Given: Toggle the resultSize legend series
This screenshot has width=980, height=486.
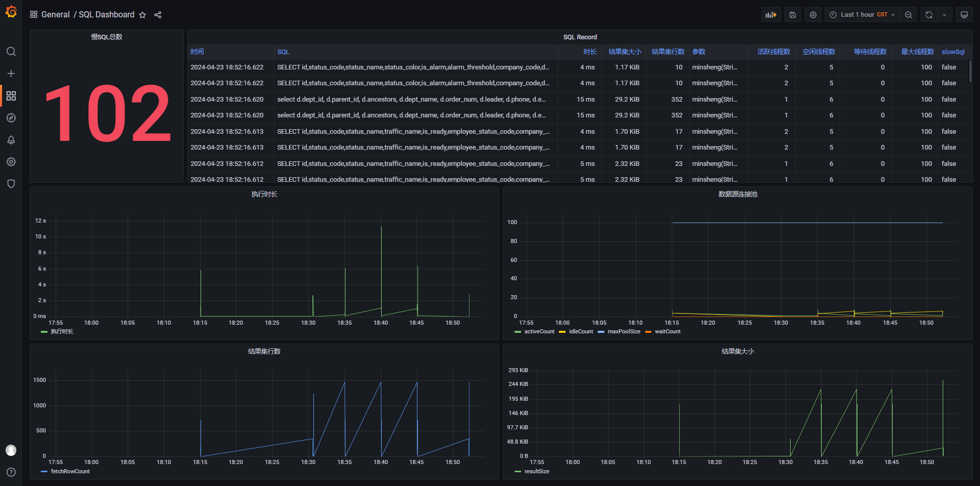Looking at the screenshot, I should (x=536, y=471).
